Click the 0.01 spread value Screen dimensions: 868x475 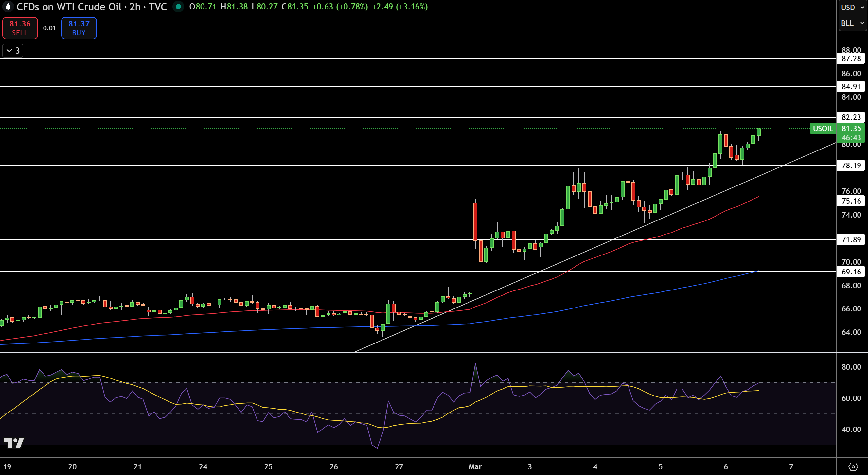click(49, 28)
